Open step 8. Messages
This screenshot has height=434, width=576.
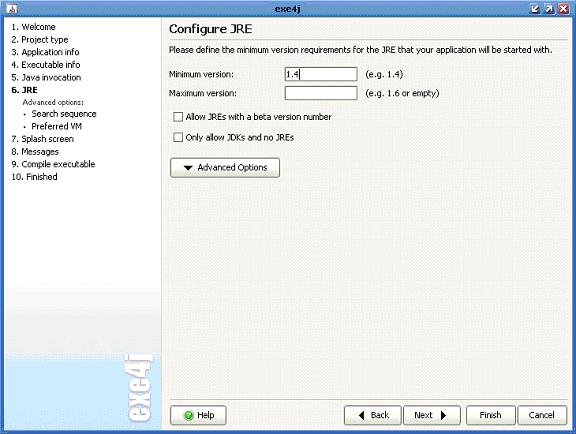[x=35, y=151]
